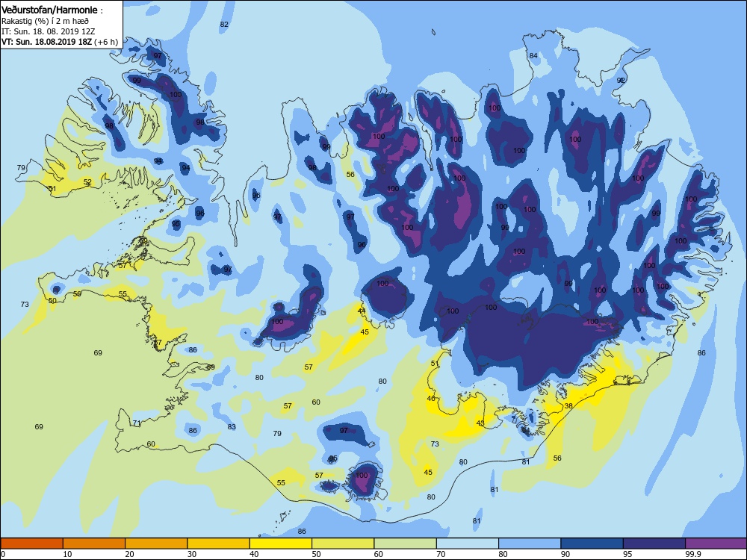Click the legend label '10'

68,554
